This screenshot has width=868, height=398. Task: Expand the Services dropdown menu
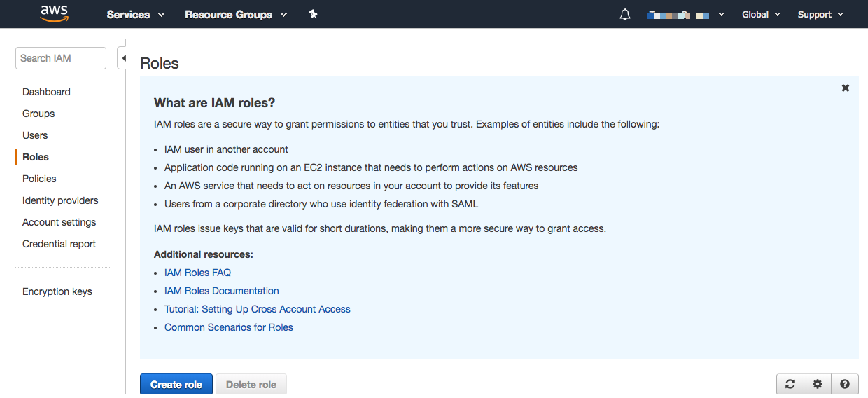tap(135, 15)
